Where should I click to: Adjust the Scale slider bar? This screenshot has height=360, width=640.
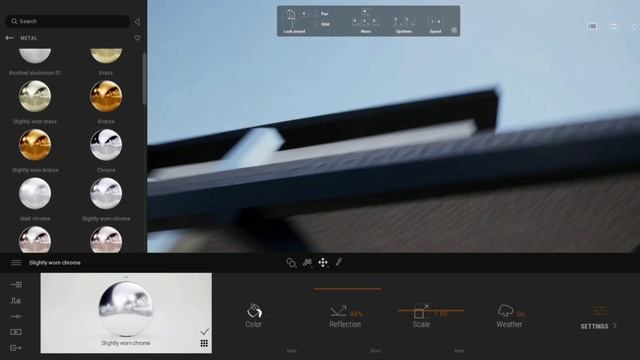[x=431, y=310]
